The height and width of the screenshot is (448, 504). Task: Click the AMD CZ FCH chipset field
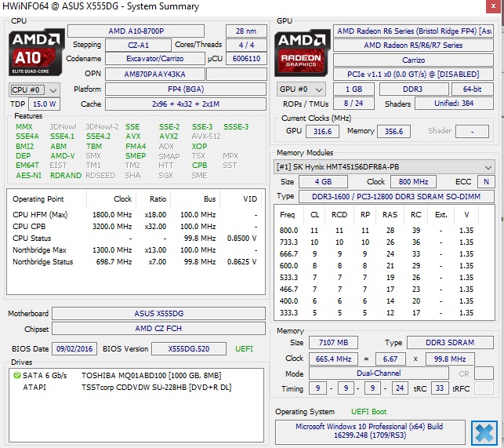159,329
